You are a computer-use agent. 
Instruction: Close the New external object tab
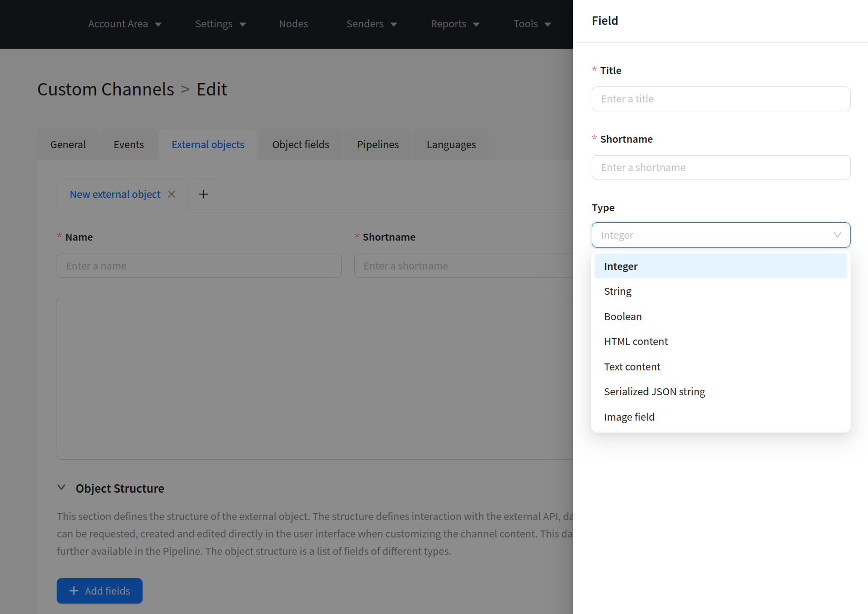pos(171,194)
